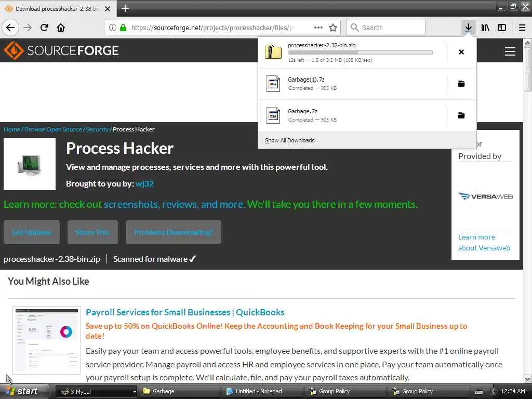The image size is (532, 399).
Task: Click the Problems Downloading? button
Action: point(174,232)
